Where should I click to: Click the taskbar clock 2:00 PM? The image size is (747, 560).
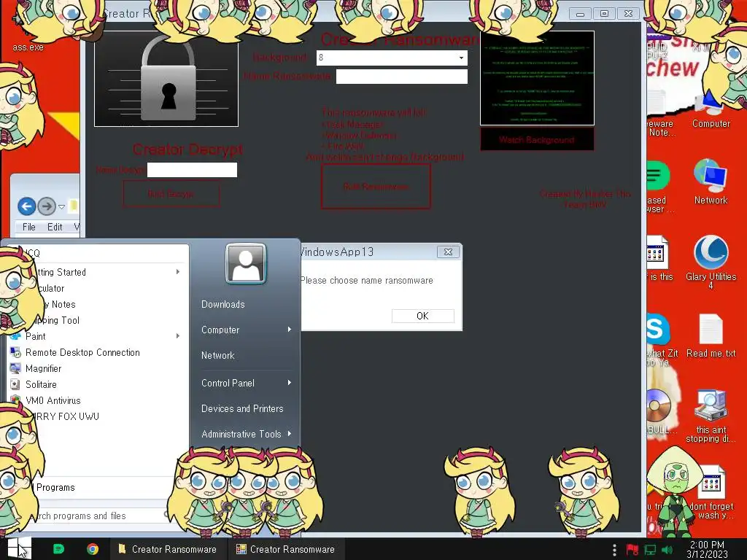(x=707, y=549)
